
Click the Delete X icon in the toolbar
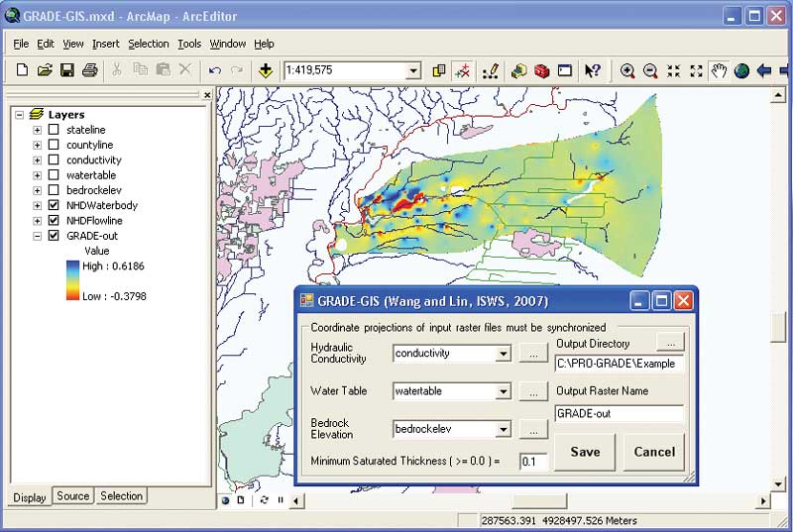[185, 69]
